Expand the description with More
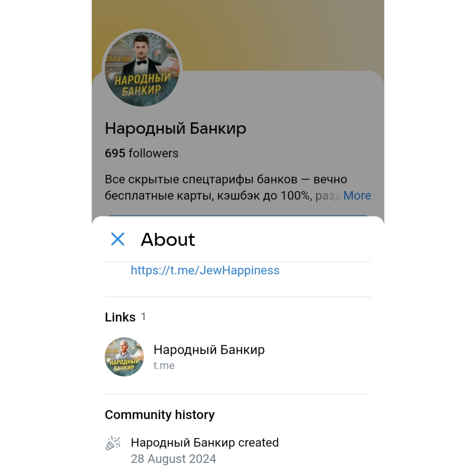 pyautogui.click(x=357, y=196)
